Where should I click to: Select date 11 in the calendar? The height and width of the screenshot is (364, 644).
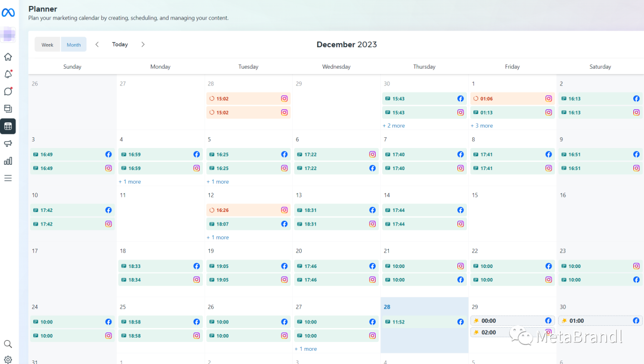point(123,195)
